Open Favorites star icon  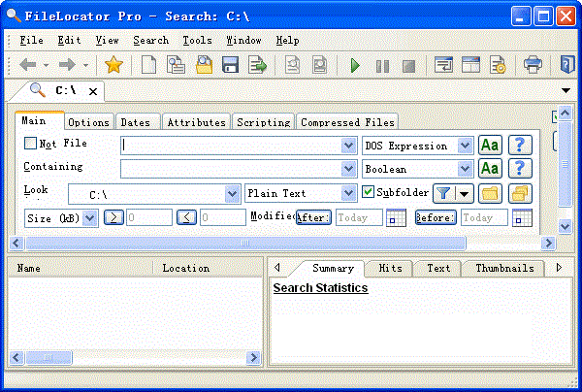tap(113, 65)
